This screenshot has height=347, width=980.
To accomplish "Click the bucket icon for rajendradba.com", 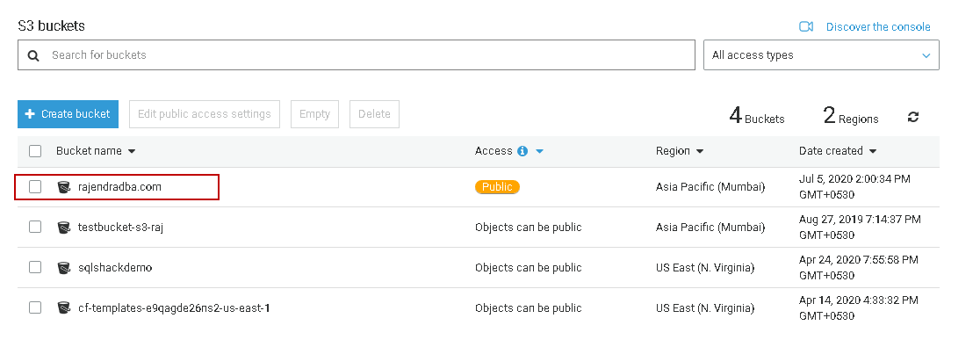I will pos(64,187).
